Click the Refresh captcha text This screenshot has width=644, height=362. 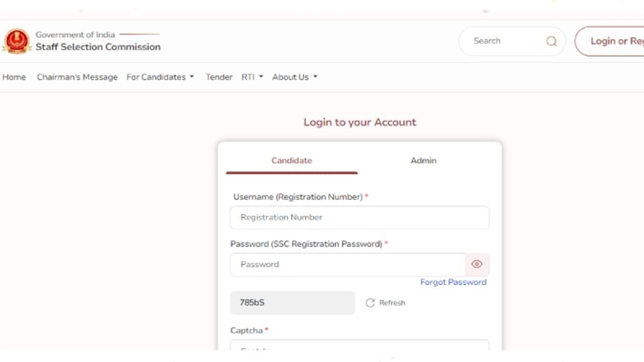pyautogui.click(x=392, y=303)
